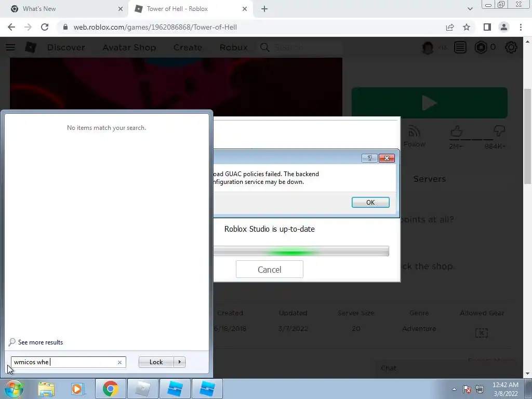Click the Roblox search field
Viewport: 532px width, 399px height.
(x=300, y=47)
